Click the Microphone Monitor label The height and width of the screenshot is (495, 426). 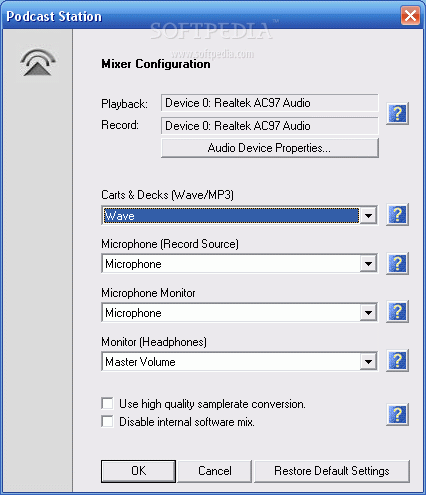pyautogui.click(x=148, y=293)
